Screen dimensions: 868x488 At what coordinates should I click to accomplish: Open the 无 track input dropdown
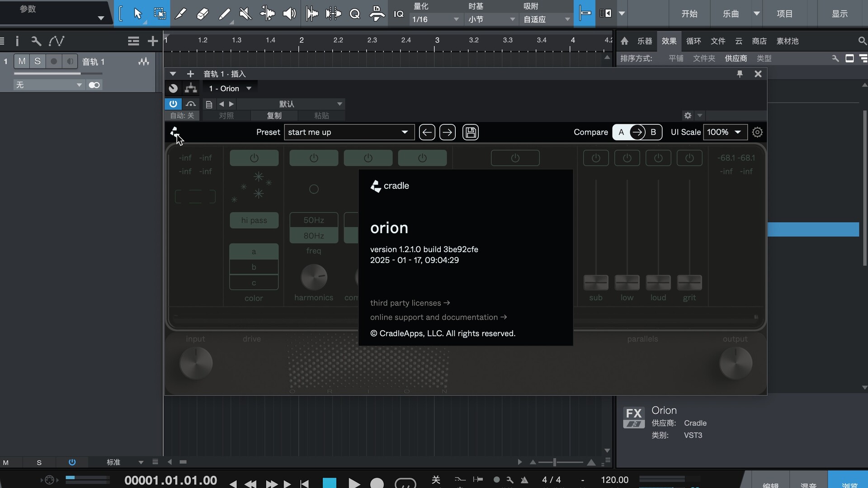tap(49, 85)
